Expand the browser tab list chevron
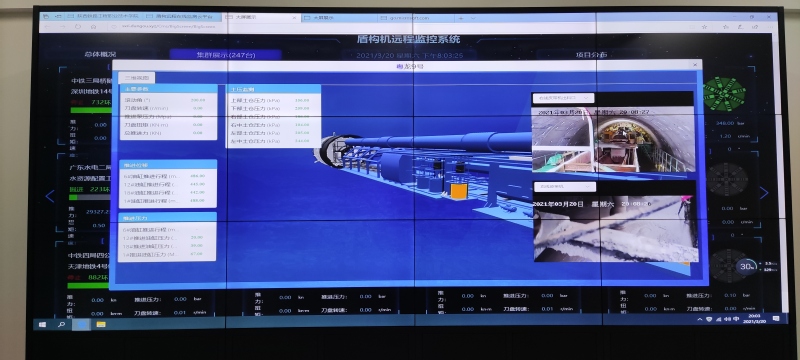This screenshot has height=360, width=800. (x=473, y=18)
